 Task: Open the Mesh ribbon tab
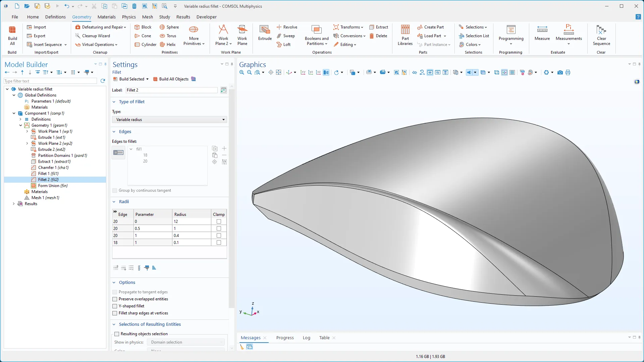(147, 17)
